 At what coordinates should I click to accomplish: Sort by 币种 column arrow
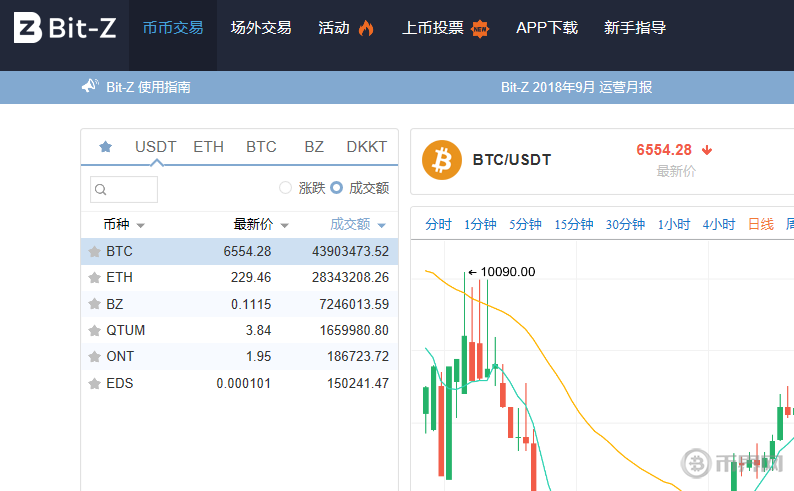point(141,225)
